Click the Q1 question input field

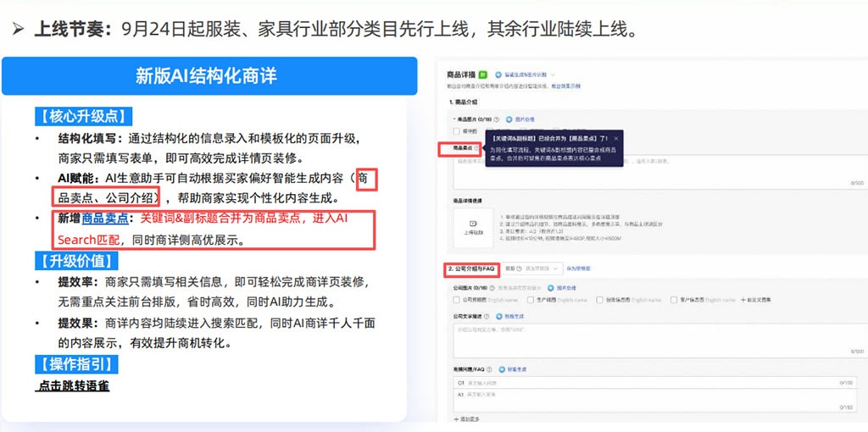[655, 382]
